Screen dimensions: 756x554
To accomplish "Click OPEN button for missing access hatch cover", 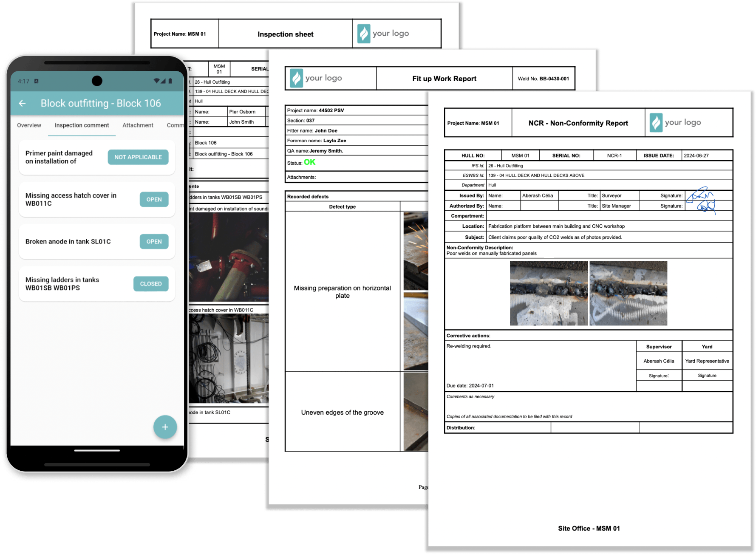I will pos(154,199).
